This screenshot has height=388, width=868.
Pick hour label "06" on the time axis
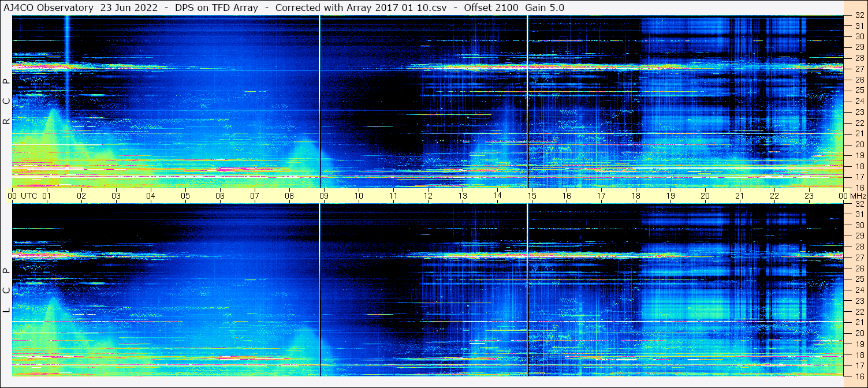(x=220, y=196)
